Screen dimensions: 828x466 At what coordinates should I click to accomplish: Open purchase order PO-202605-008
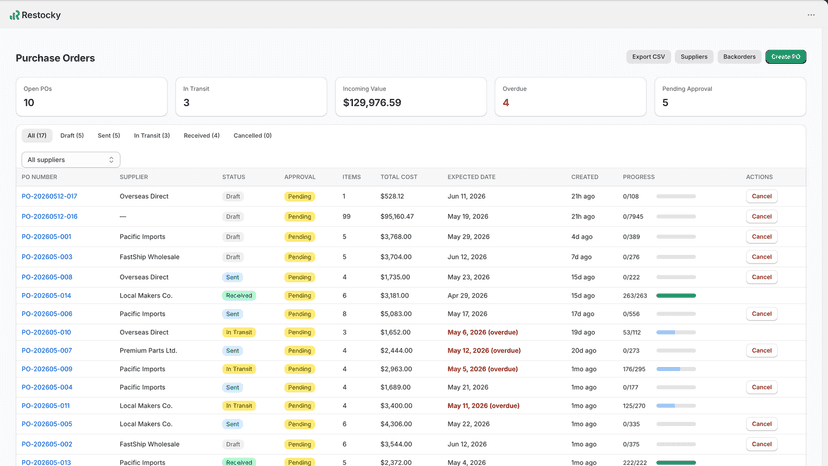47,277
